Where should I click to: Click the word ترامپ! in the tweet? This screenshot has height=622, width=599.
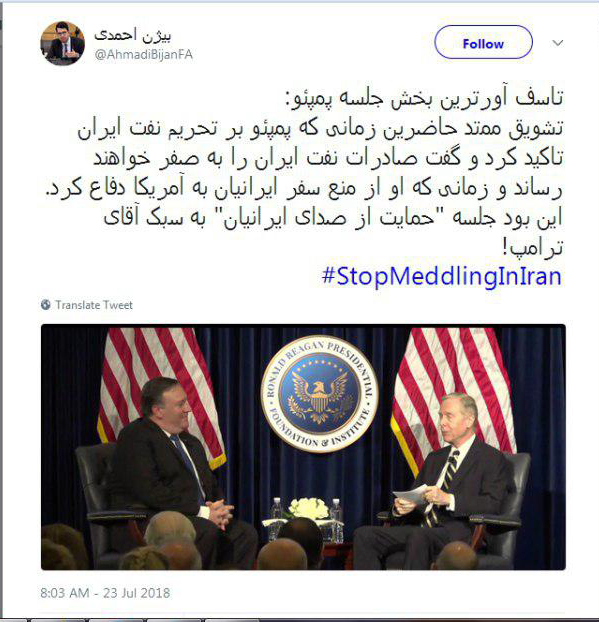[532, 248]
